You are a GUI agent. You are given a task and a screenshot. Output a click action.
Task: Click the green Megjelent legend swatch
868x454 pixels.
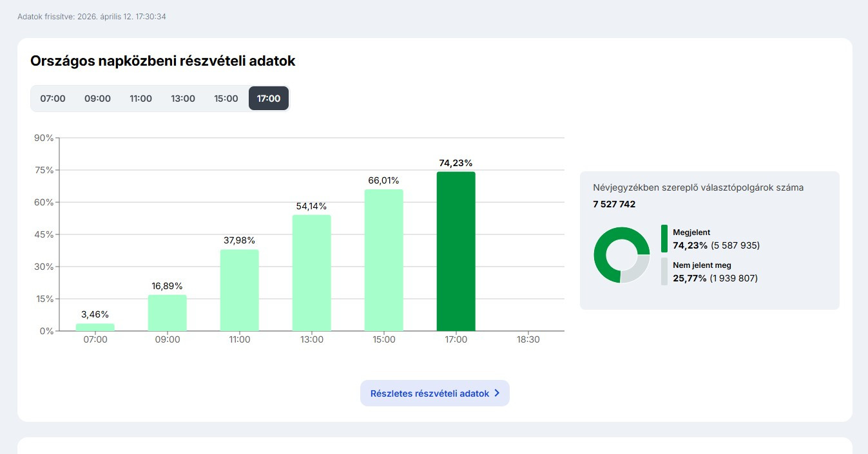point(664,239)
